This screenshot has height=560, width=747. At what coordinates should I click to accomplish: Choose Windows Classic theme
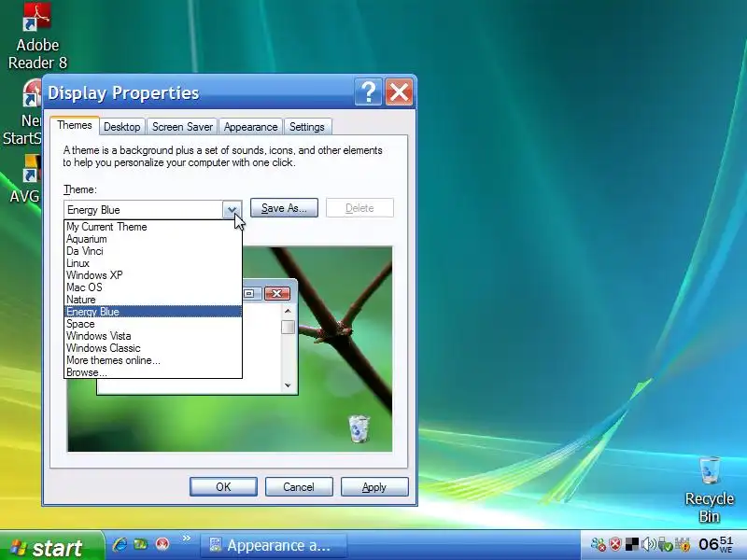pyautogui.click(x=153, y=348)
